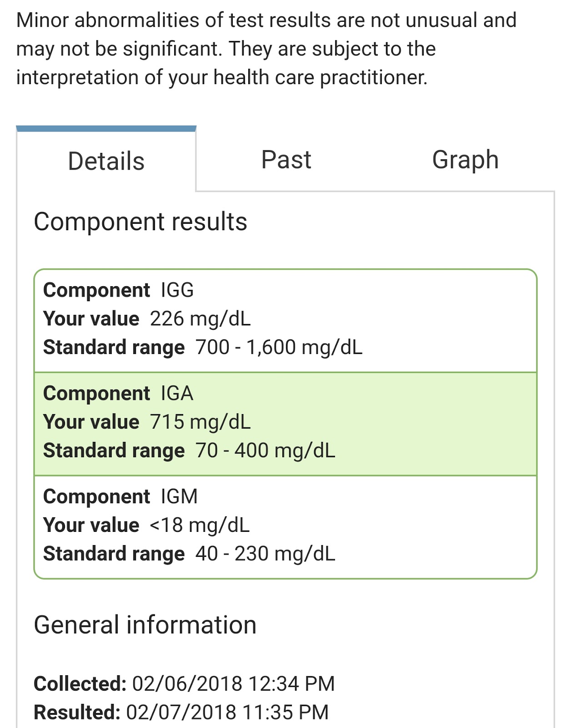
Task: Select the IGM component label
Action: [179, 497]
